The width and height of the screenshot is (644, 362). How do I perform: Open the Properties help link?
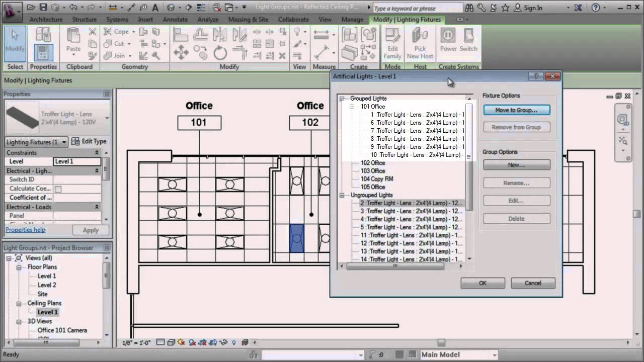25,230
